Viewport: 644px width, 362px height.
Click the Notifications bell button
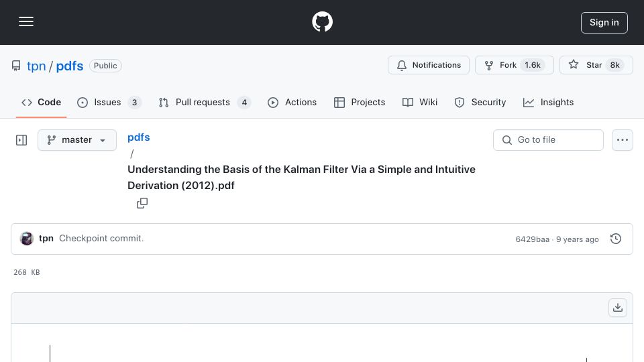[429, 65]
